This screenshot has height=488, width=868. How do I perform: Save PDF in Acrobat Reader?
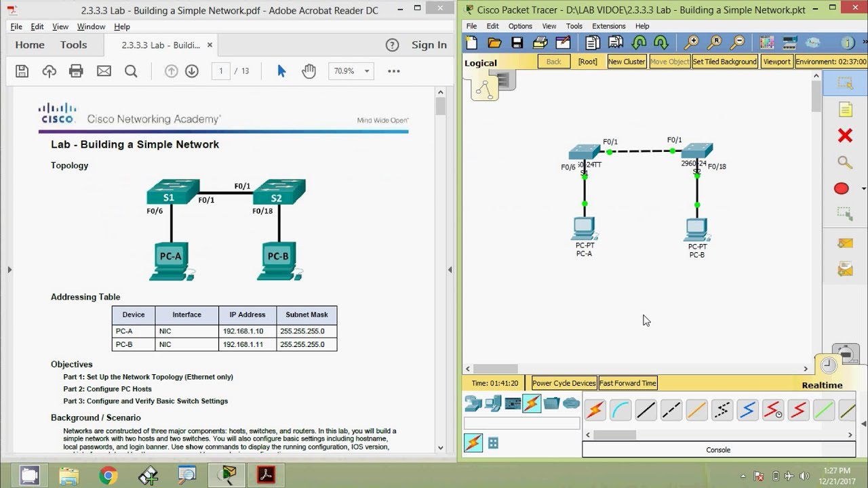[x=22, y=71]
